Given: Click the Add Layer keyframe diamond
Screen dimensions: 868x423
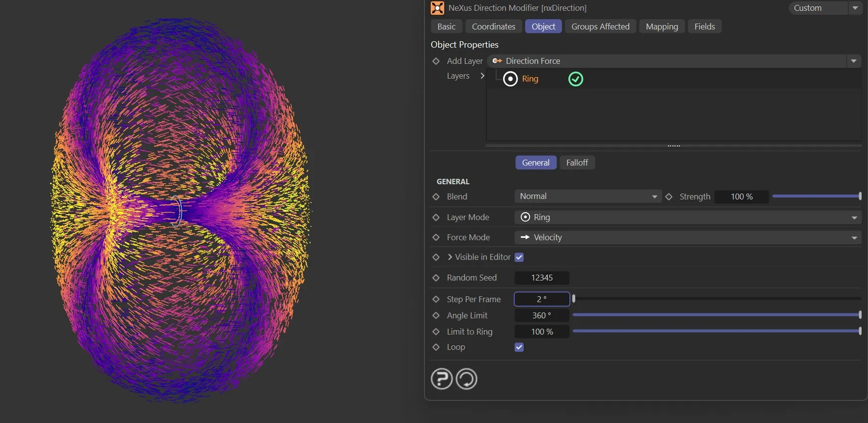Looking at the screenshot, I should (436, 61).
